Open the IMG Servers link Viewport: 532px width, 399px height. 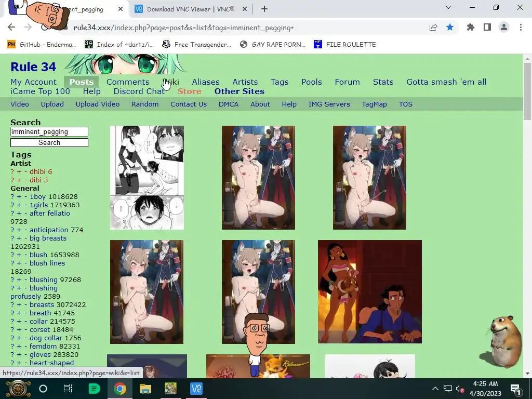point(329,104)
